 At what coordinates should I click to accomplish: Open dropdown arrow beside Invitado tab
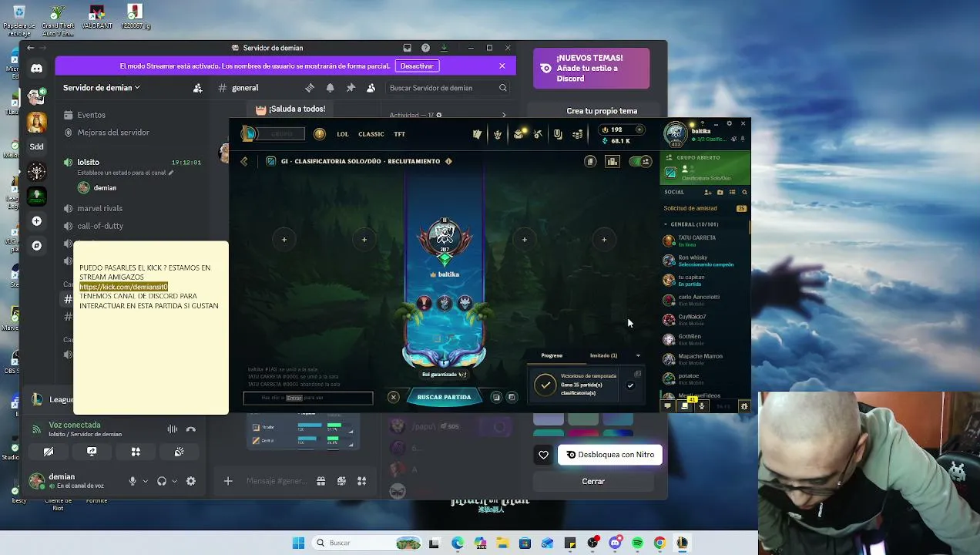click(638, 355)
